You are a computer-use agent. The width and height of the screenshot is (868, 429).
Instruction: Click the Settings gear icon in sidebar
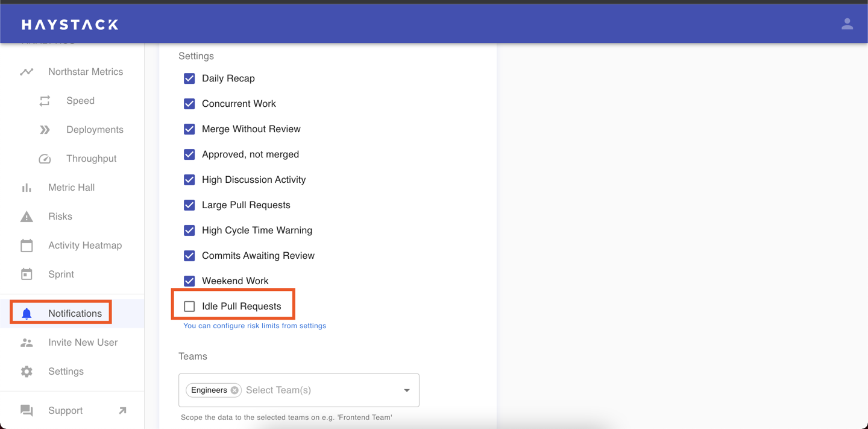27,372
